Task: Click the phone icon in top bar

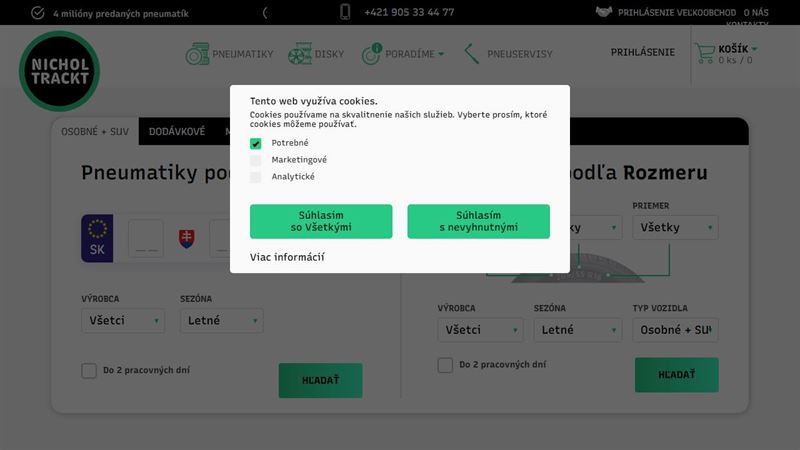Action: click(x=345, y=12)
